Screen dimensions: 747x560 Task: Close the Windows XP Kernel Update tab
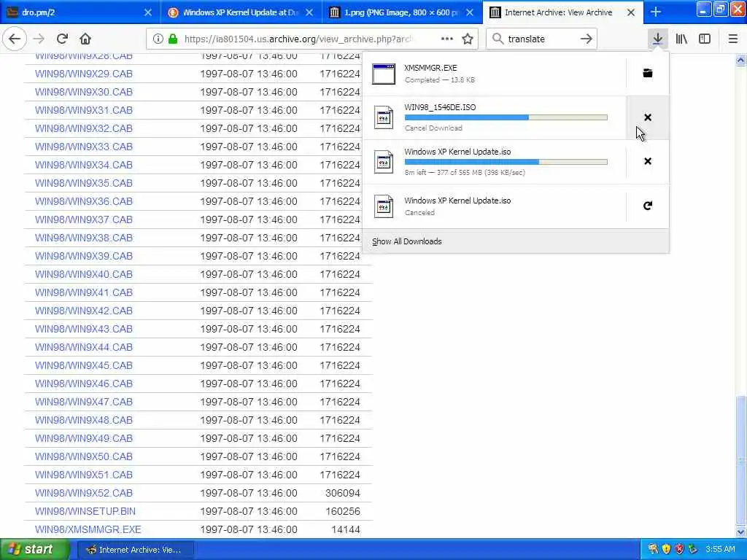(x=309, y=12)
